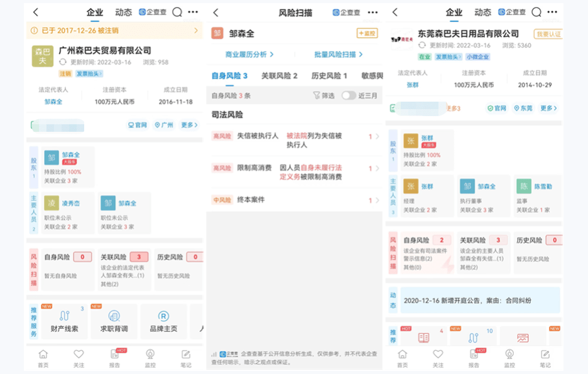Tap 监控 in bottom bar of 东莞森巴夫 page
Viewport: 588px width, 374px height.
point(509,358)
